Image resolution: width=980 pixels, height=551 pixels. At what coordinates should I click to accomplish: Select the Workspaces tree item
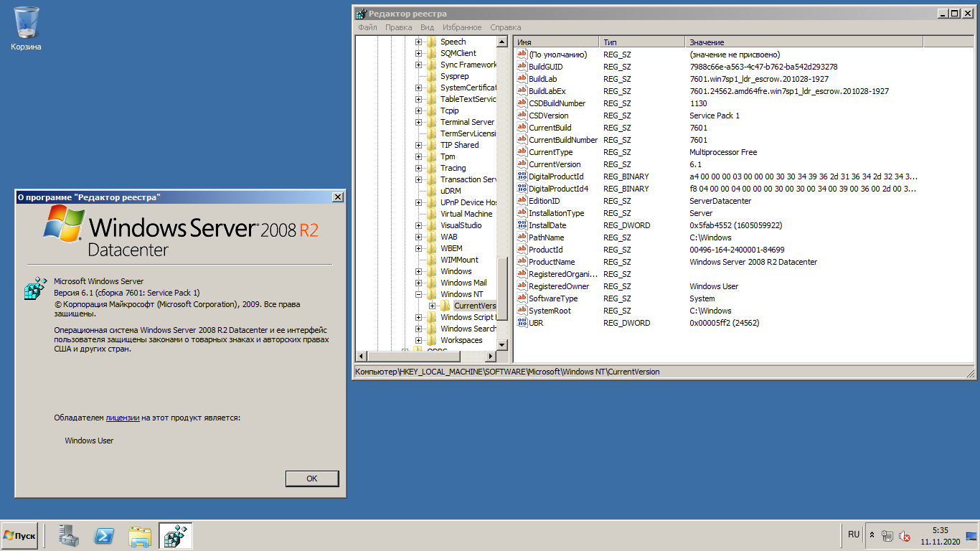click(461, 340)
